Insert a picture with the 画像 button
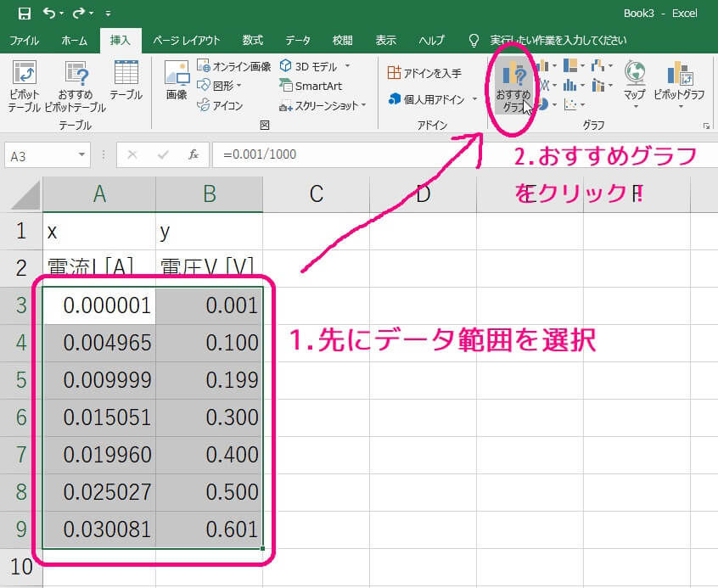Image resolution: width=718 pixels, height=588 pixels. coord(177,81)
